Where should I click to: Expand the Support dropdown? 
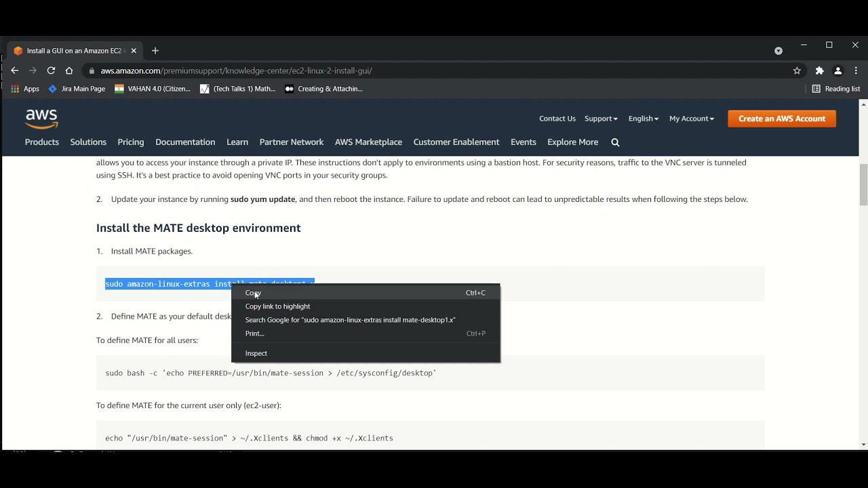(x=601, y=119)
